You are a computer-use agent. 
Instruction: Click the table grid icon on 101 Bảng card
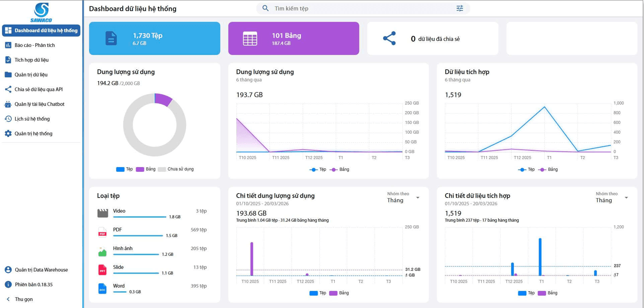[250, 39]
